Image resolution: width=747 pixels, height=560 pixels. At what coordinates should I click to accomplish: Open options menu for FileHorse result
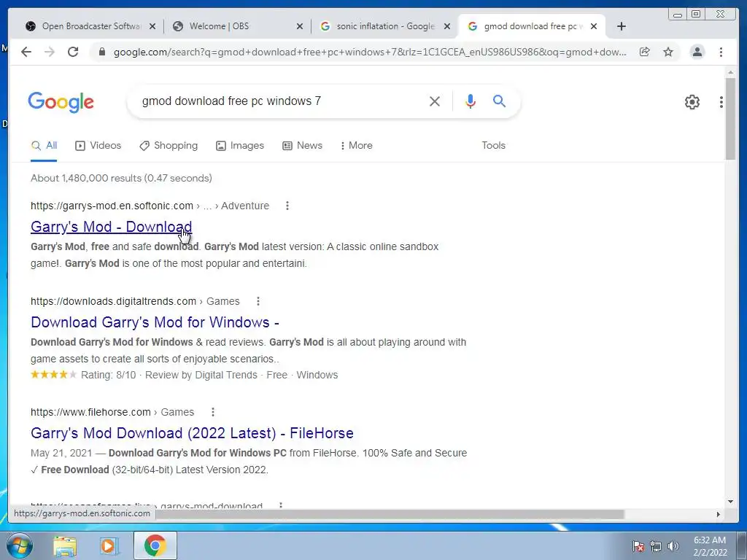(x=213, y=413)
